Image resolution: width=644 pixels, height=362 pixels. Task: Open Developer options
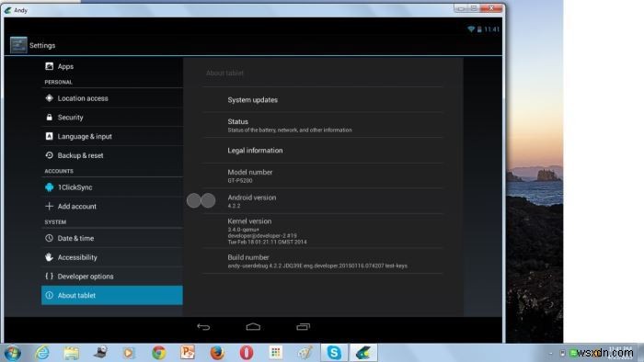coord(111,277)
